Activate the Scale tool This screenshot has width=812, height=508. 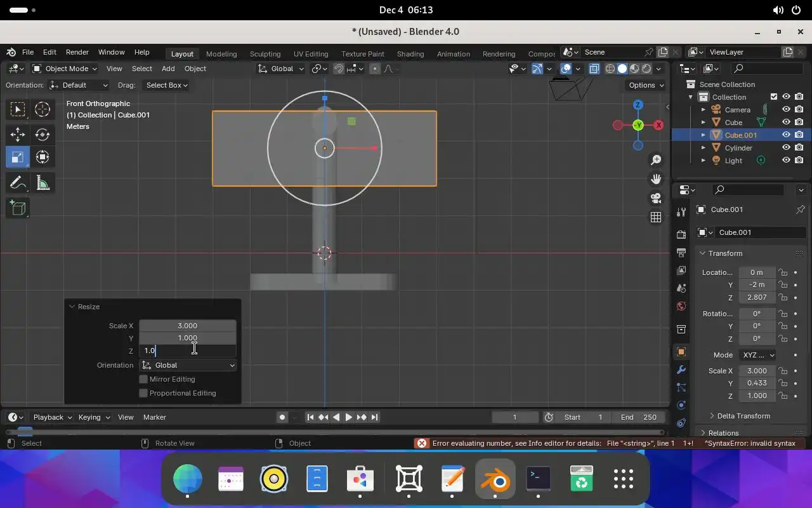(18, 157)
